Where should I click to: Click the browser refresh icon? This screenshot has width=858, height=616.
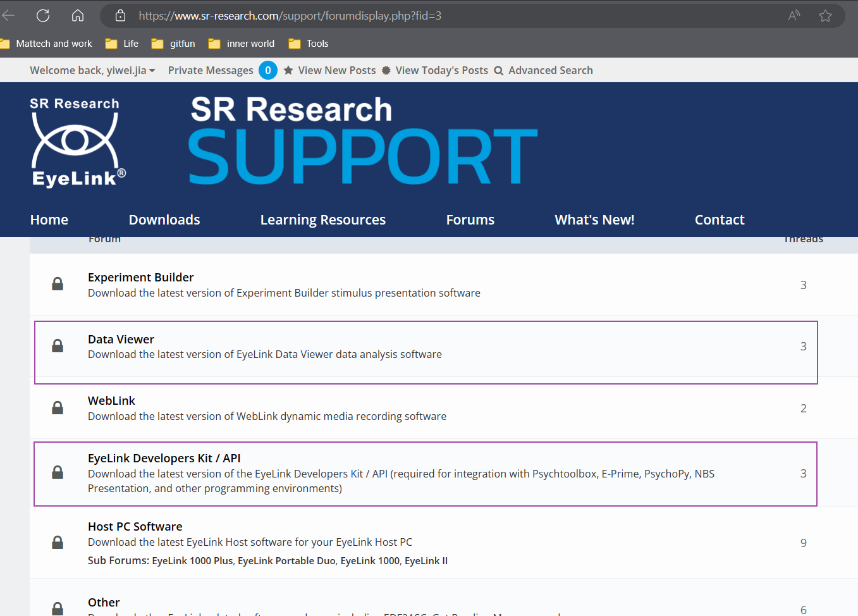[x=43, y=15]
